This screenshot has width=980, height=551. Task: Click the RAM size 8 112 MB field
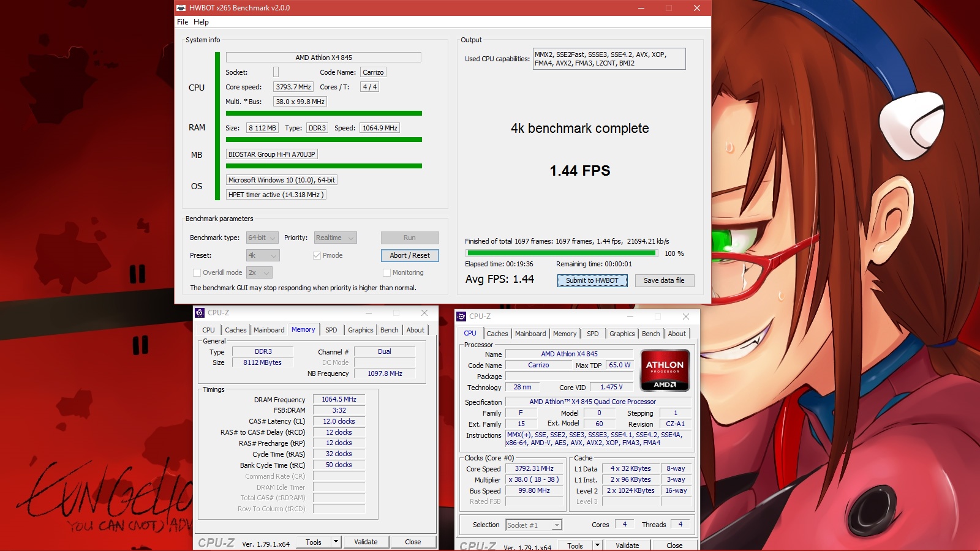262,128
